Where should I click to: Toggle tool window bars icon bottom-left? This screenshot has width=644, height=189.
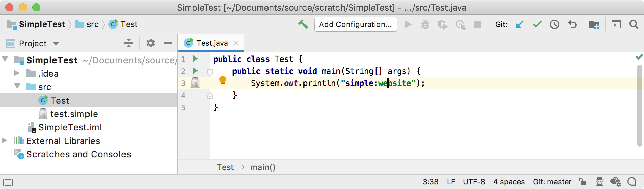(8, 182)
